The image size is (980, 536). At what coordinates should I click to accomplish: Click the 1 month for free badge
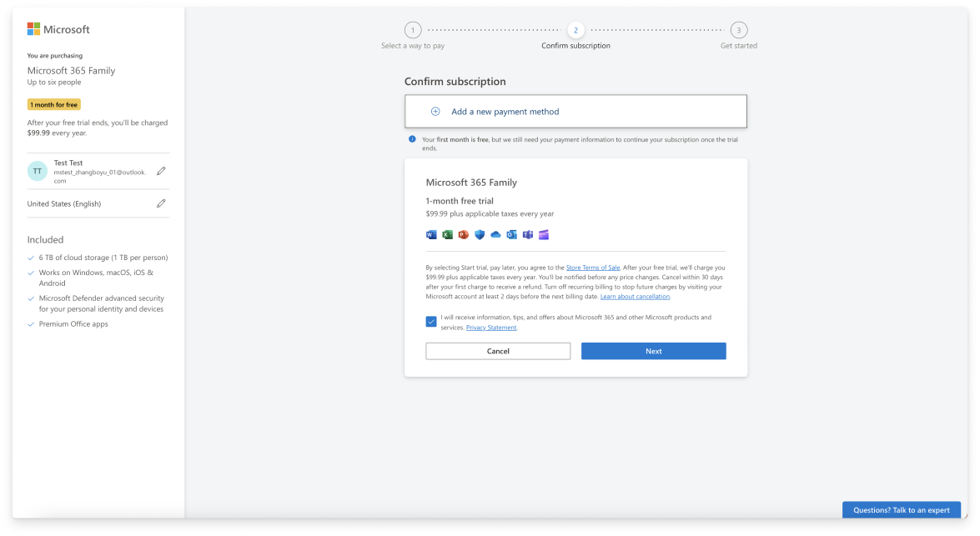(53, 105)
